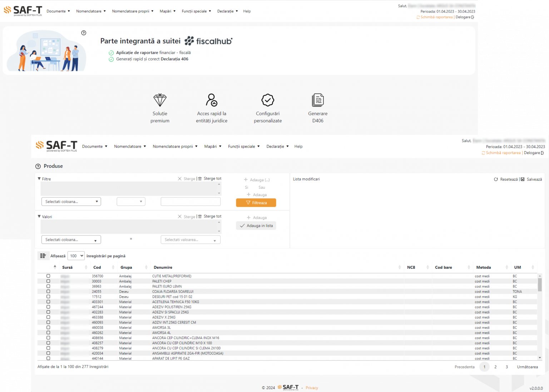Click the Adauga in lista button

pos(256,225)
